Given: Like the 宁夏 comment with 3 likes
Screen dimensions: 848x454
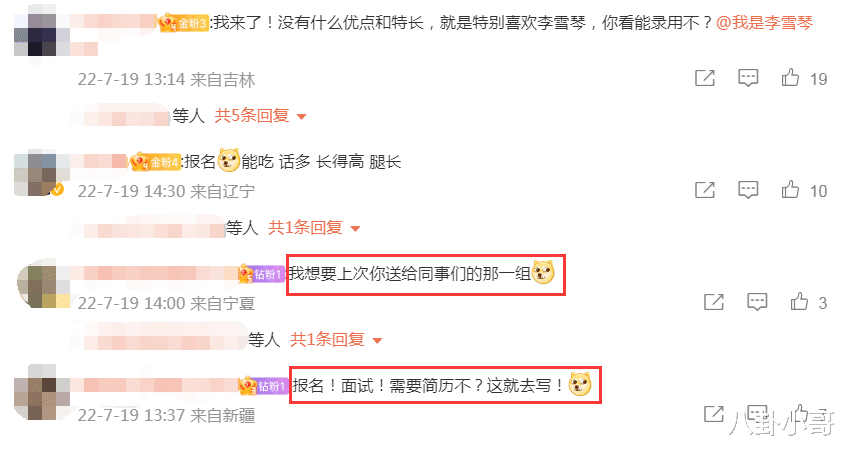Looking at the screenshot, I should [799, 302].
